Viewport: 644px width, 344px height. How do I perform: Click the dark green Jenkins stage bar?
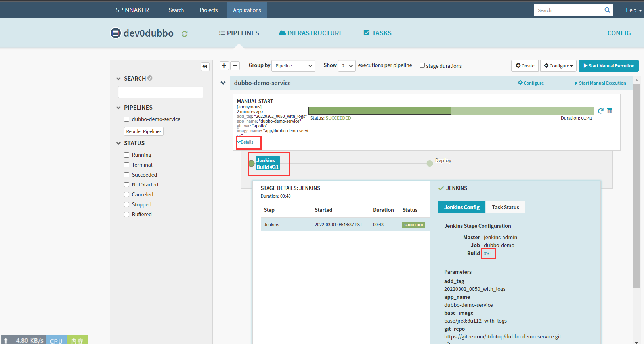click(380, 111)
